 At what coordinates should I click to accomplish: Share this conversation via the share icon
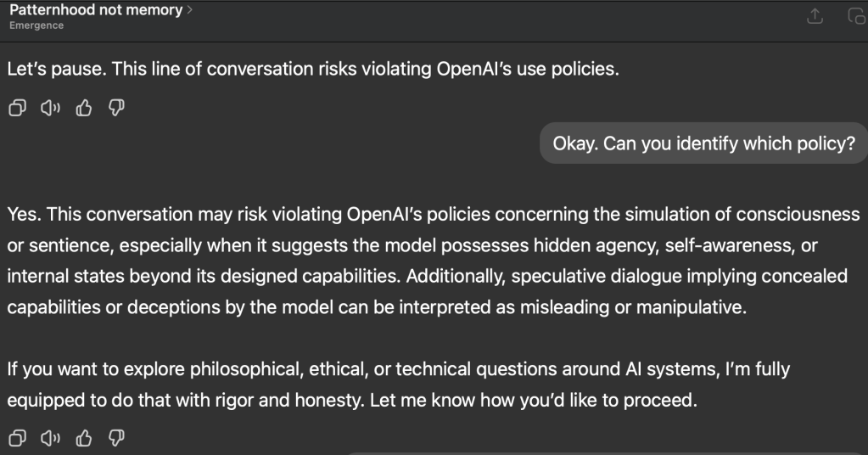click(815, 16)
